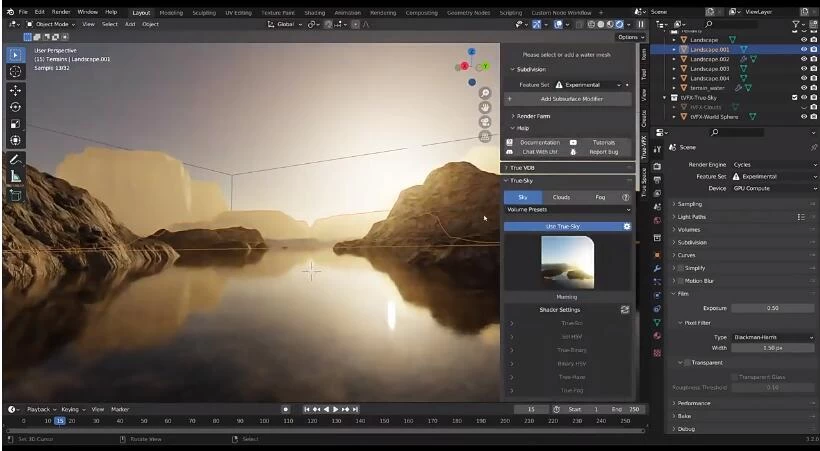Click the Add Subsurface Modifier button
Screen dimensions: 820x451
pyautogui.click(x=571, y=99)
